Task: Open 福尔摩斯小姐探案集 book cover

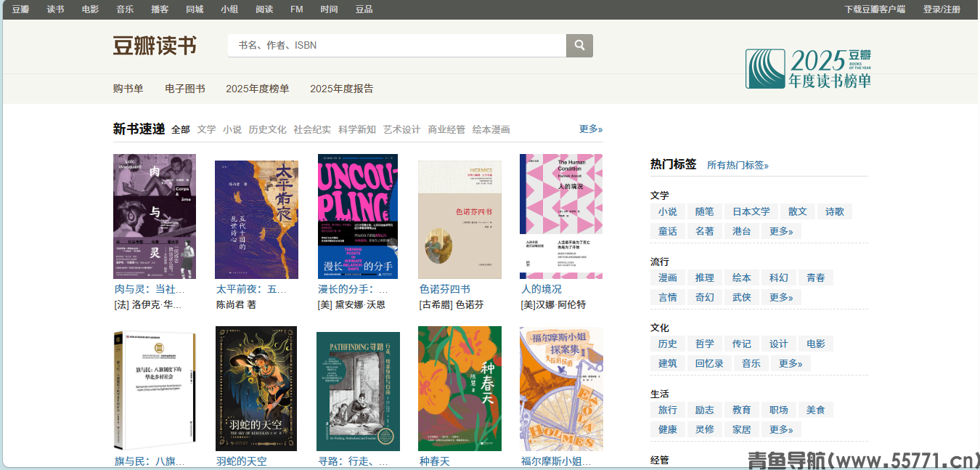Action: pos(561,389)
